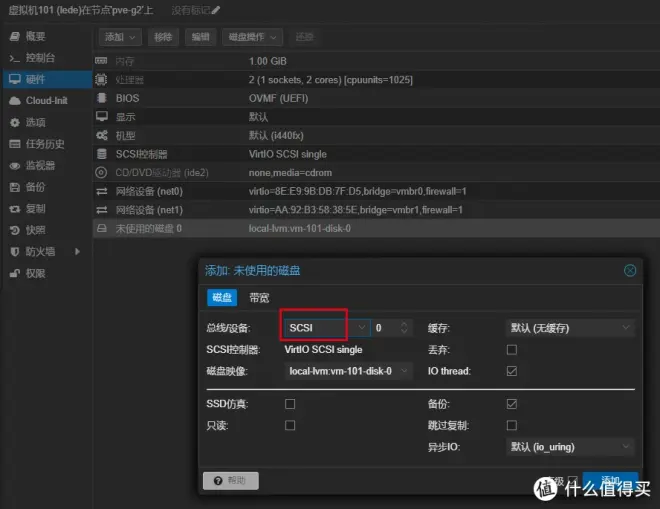Enable the 跳过复制 skip replication checkbox
The width and height of the screenshot is (660, 509).
click(512, 425)
